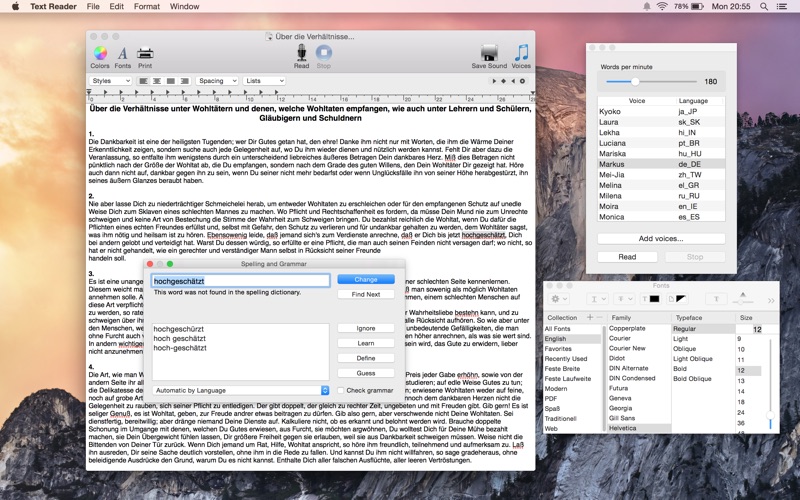Open the Colors panel from toolbar
Viewport: 800px width, 500px height.
pos(100,57)
